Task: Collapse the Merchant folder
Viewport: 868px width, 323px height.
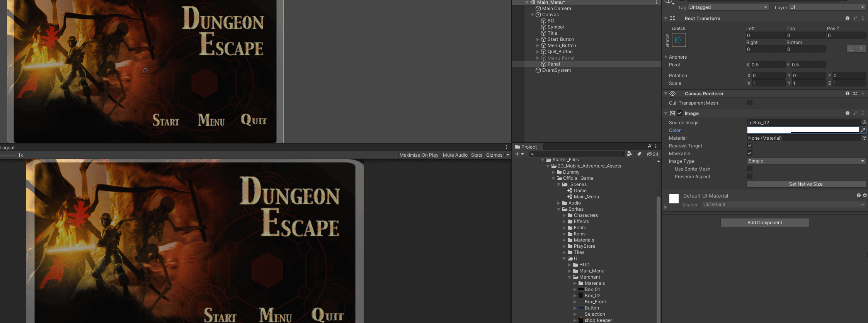Action: coord(569,277)
